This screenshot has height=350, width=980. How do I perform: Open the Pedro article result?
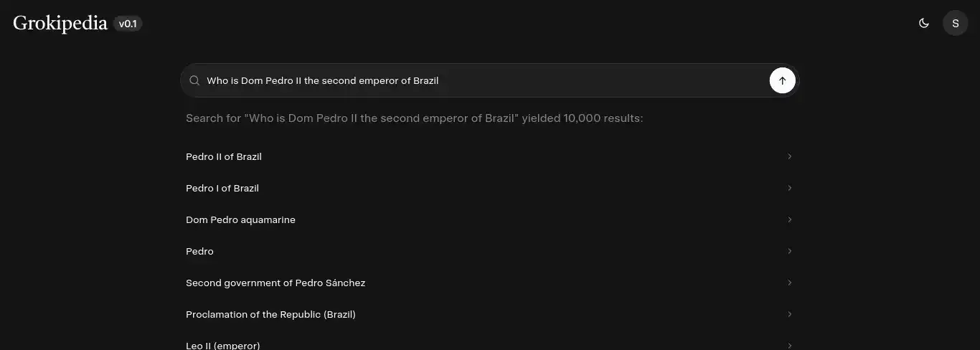click(x=199, y=251)
